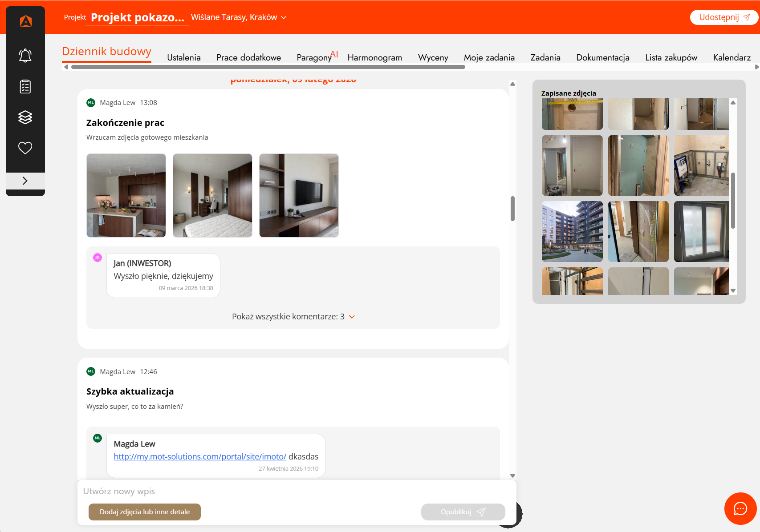Click the tabs horizontal scrollbar thumb
Image resolution: width=760 pixels, height=532 pixels.
click(x=268, y=67)
